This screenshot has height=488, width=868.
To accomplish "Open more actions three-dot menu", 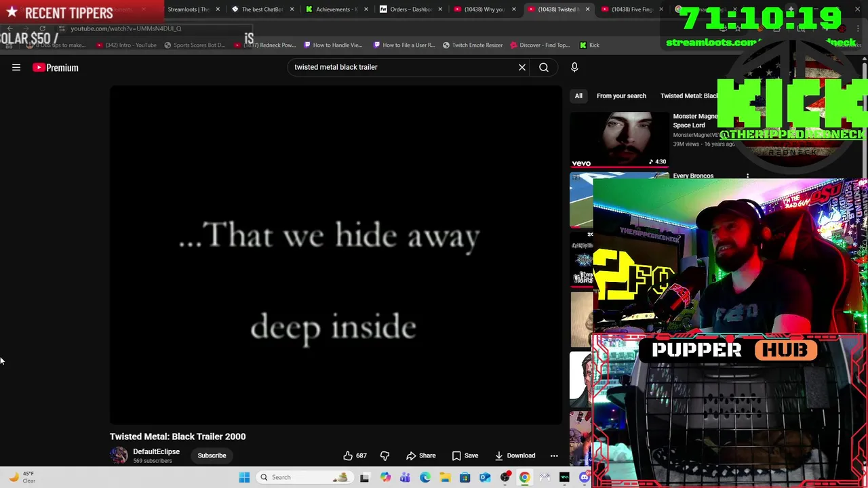I will [x=554, y=455].
